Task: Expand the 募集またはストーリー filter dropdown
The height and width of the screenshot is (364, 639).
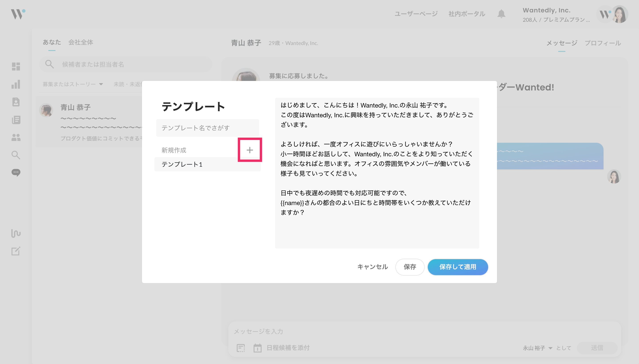Action: click(73, 84)
